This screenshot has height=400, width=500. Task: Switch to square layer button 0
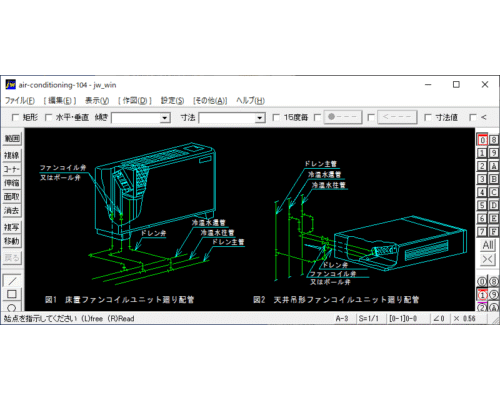[x=482, y=140]
